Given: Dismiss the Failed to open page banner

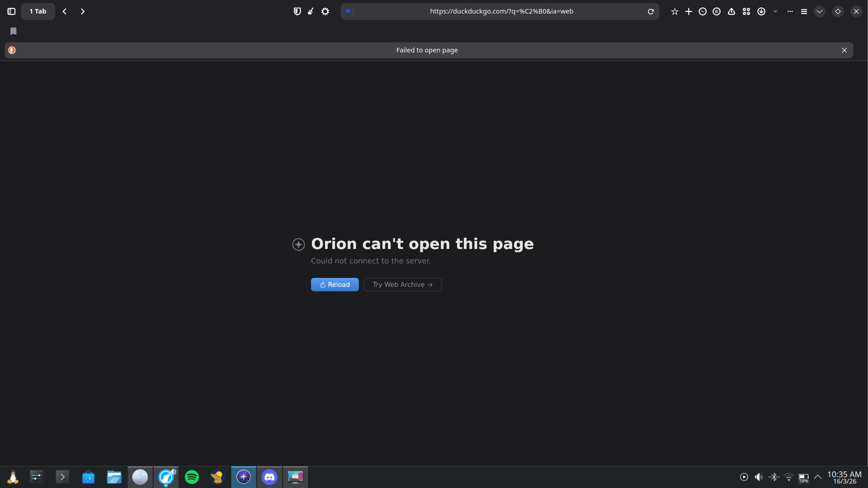Looking at the screenshot, I should [844, 50].
